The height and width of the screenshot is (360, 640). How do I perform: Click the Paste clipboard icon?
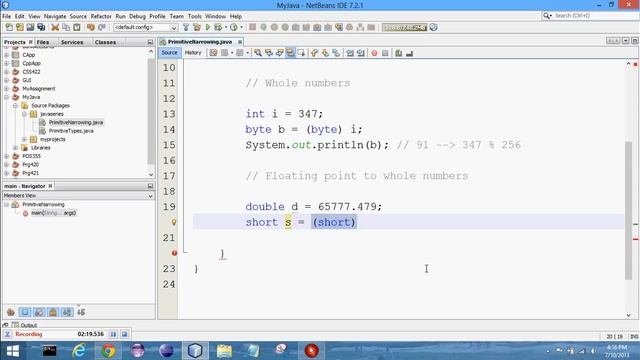pyautogui.click(x=76, y=27)
